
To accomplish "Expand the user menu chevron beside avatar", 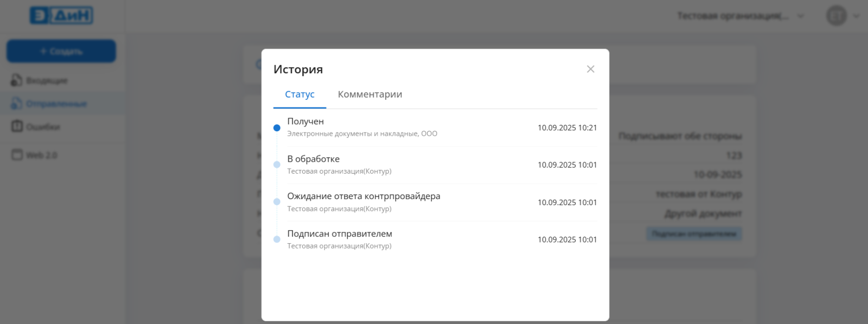I will click(x=857, y=16).
